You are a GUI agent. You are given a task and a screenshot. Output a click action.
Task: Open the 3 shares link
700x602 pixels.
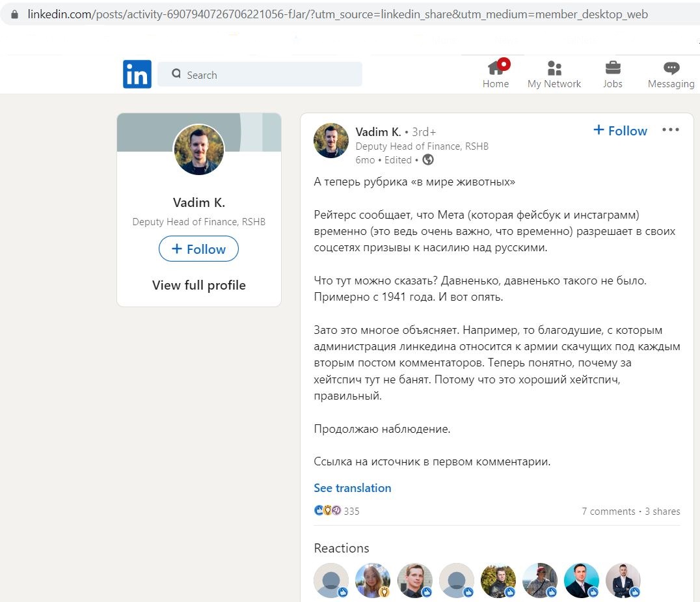pyautogui.click(x=662, y=512)
